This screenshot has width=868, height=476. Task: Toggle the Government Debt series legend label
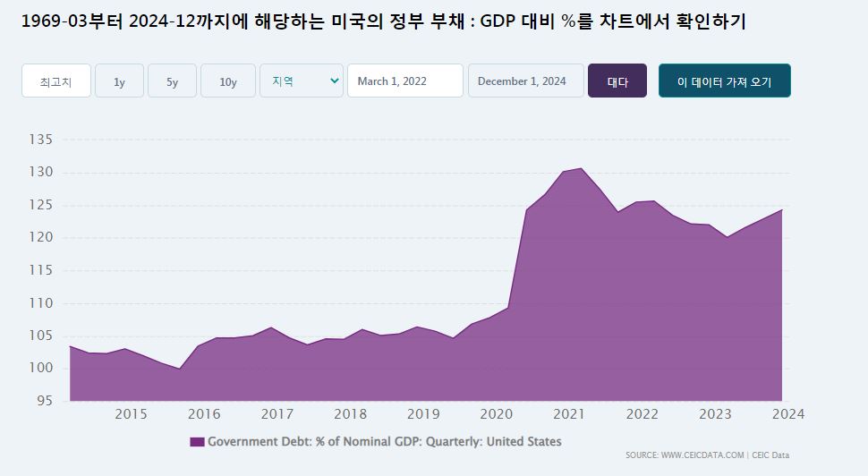(385, 442)
